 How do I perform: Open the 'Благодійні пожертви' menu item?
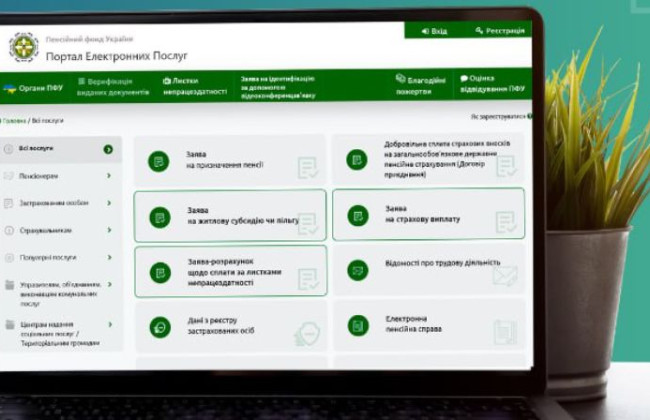point(419,85)
